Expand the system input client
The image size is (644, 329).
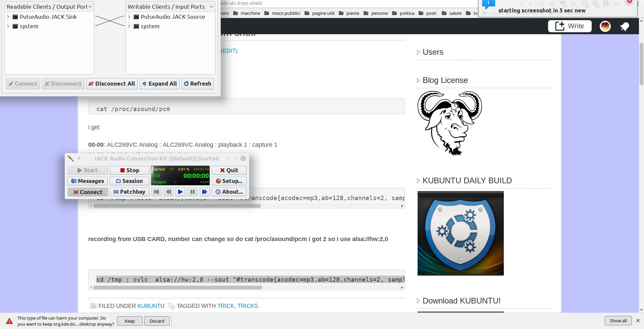129,26
